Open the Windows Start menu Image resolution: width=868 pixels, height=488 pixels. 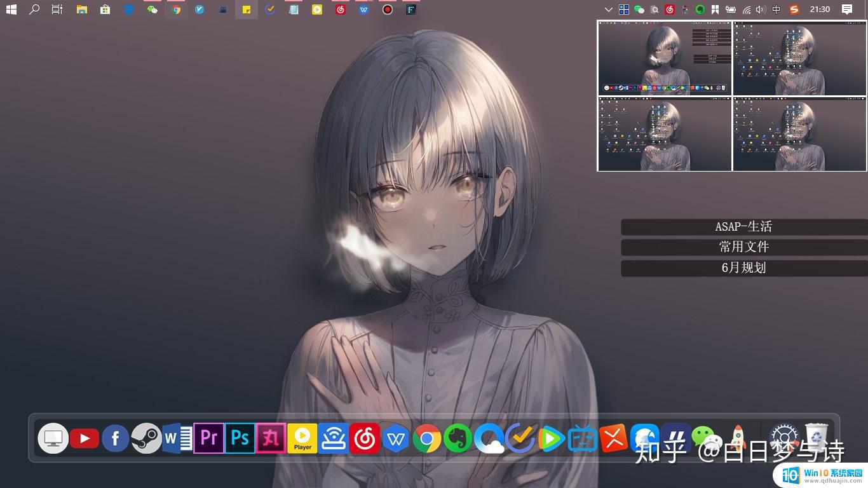coord(11,10)
